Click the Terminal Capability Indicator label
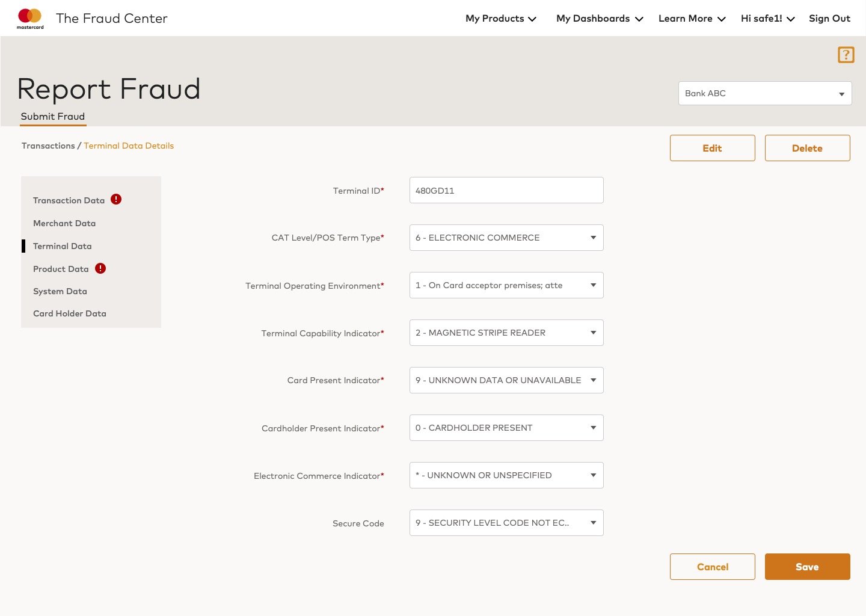The height and width of the screenshot is (616, 866). (x=322, y=333)
